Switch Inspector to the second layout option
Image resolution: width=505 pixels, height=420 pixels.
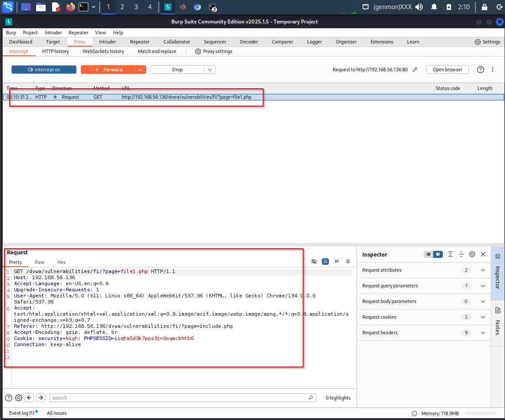click(x=438, y=254)
